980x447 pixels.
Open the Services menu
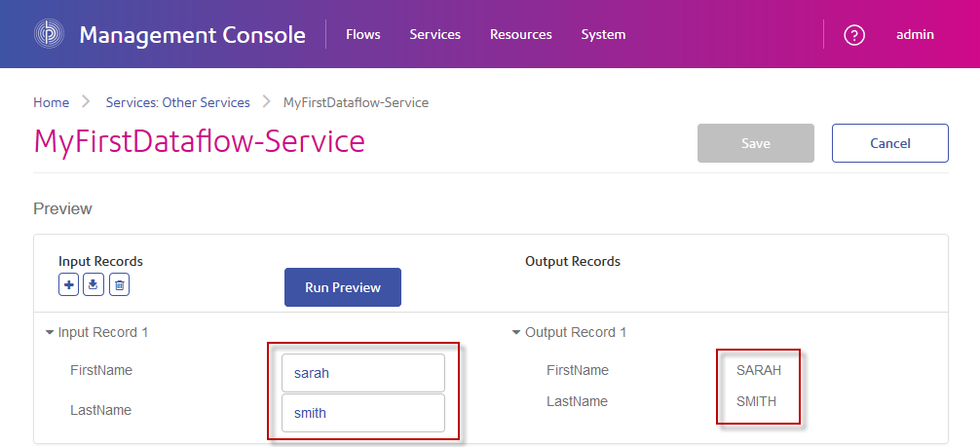point(434,35)
